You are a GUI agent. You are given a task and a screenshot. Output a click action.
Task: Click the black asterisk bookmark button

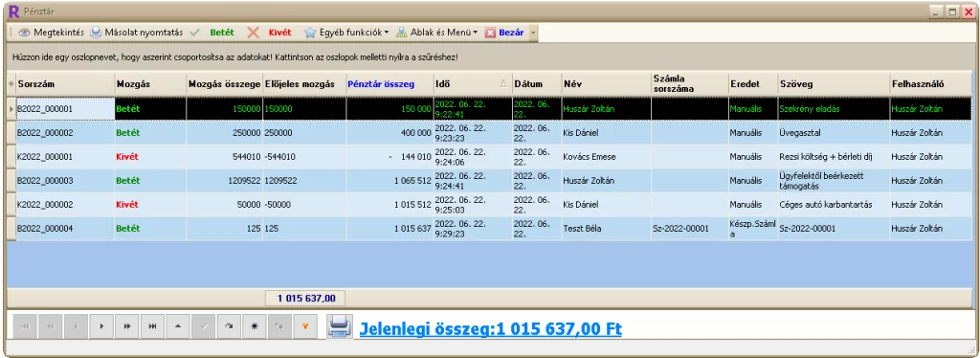click(255, 326)
